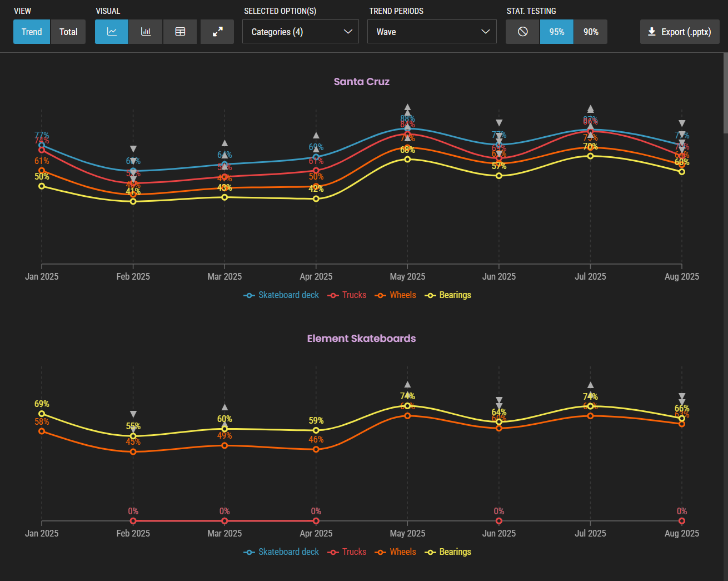Toggle Wheels in Santa Cruz legend
Image resolution: width=728 pixels, height=581 pixels.
coord(396,295)
